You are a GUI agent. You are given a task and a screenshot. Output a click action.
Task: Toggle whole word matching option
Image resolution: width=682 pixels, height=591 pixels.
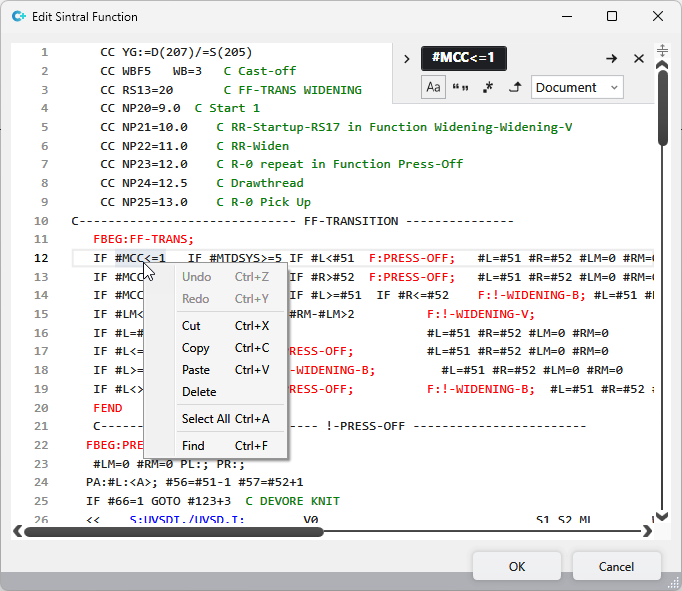461,88
